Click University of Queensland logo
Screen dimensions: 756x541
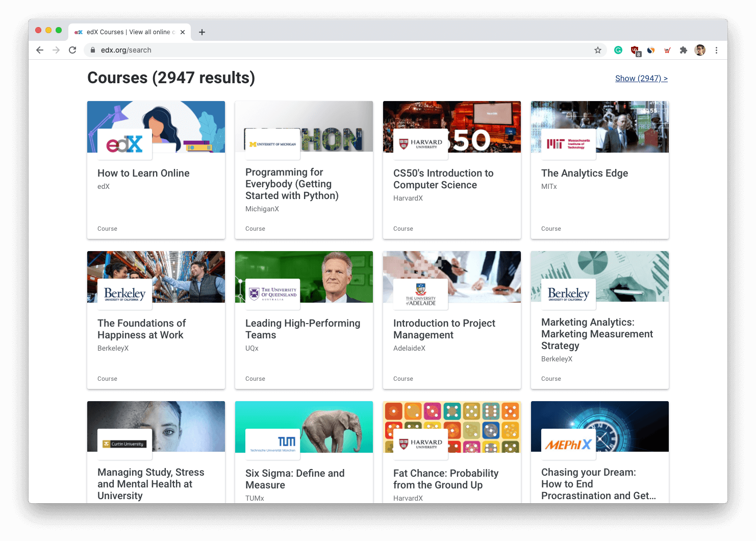point(272,294)
